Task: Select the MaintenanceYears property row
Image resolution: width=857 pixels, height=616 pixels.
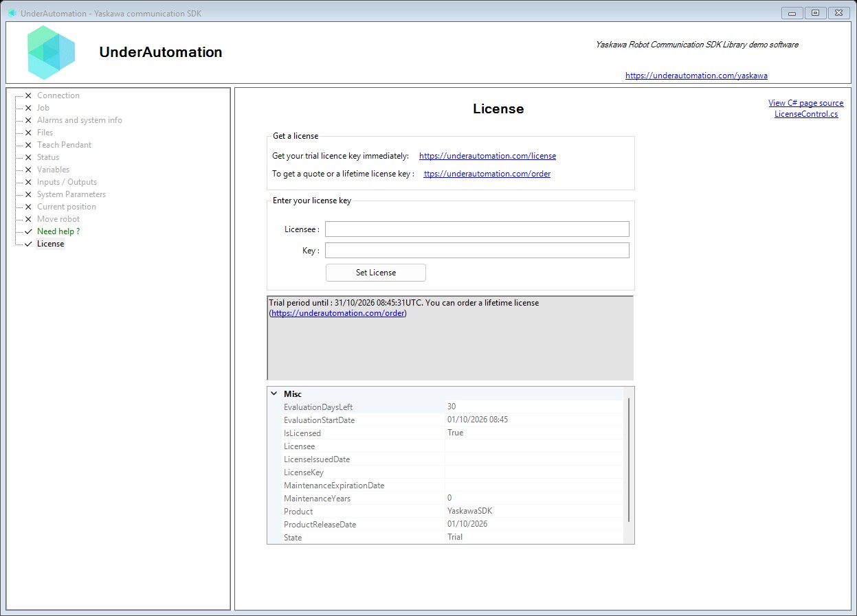Action: (445, 499)
